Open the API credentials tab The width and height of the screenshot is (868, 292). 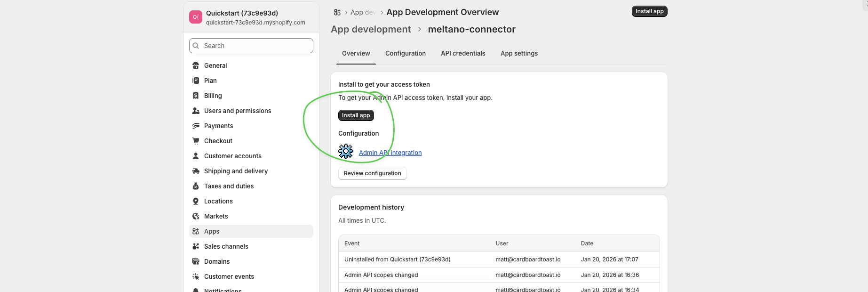tap(463, 53)
